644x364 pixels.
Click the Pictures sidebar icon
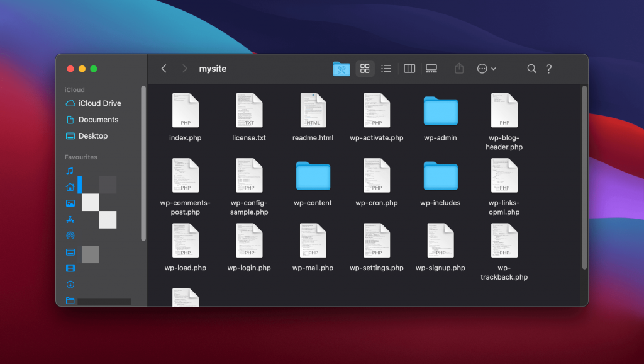[x=70, y=203]
